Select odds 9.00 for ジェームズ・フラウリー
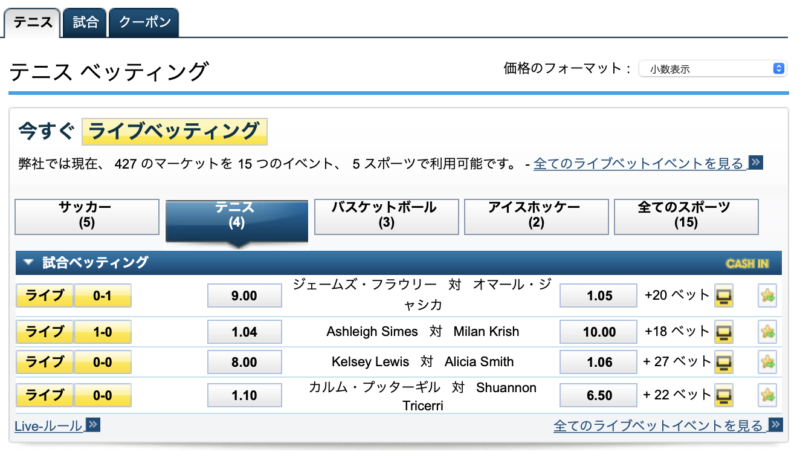The height and width of the screenshot is (452, 800). 244,296
